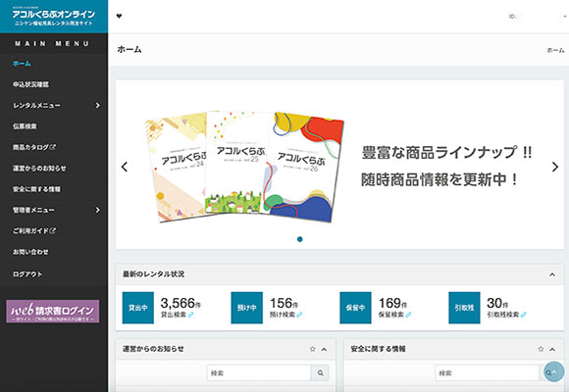
Task: Click the web請求書ログイン banner
Action: point(53,311)
